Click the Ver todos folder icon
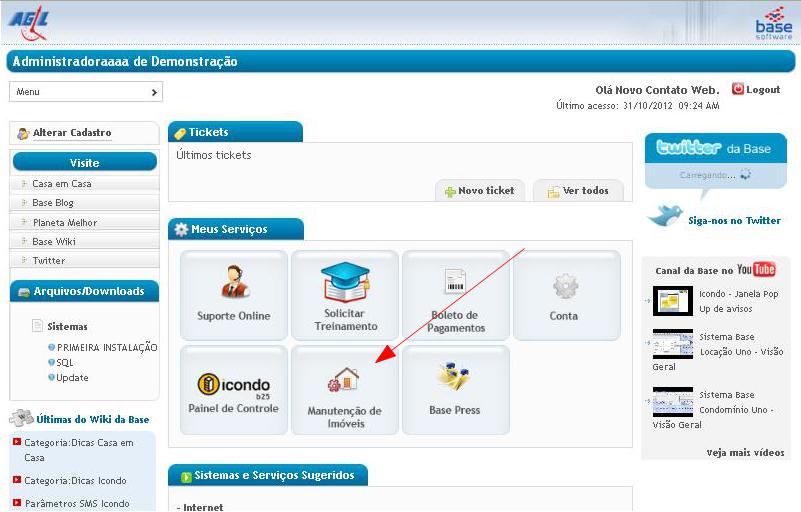801x512 pixels. pyautogui.click(x=553, y=192)
